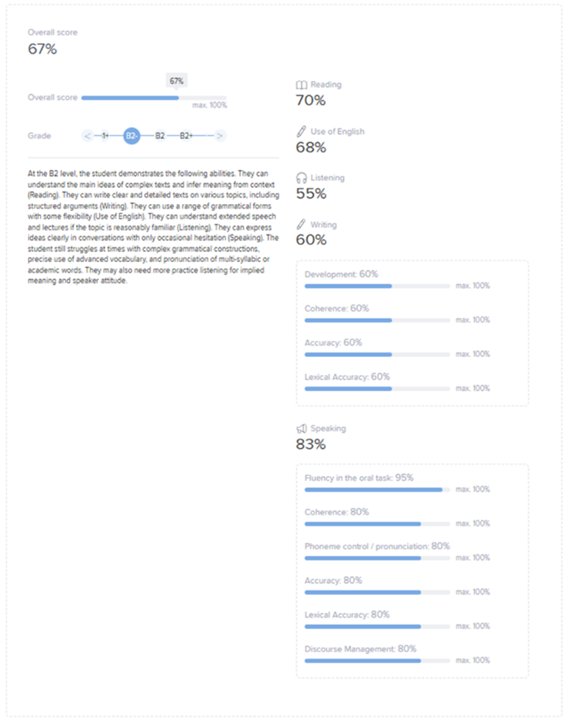Click the Writing pencil icon
The width and height of the screenshot is (570, 728).
click(302, 224)
